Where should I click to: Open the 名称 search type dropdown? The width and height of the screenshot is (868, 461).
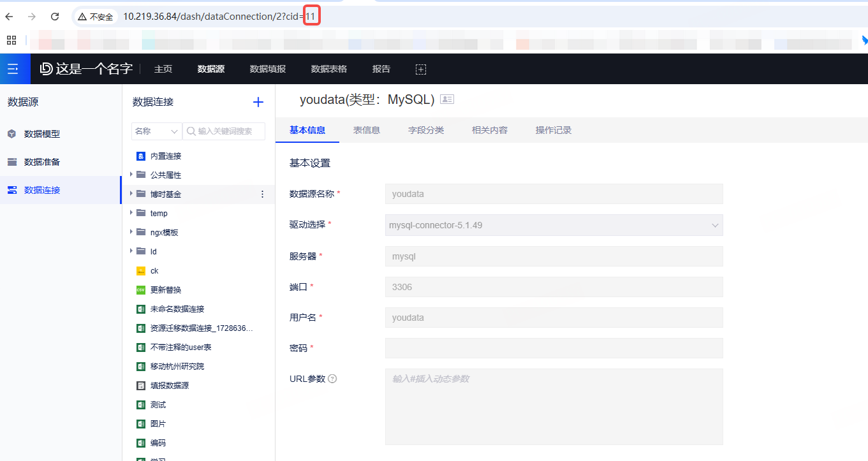[156, 131]
